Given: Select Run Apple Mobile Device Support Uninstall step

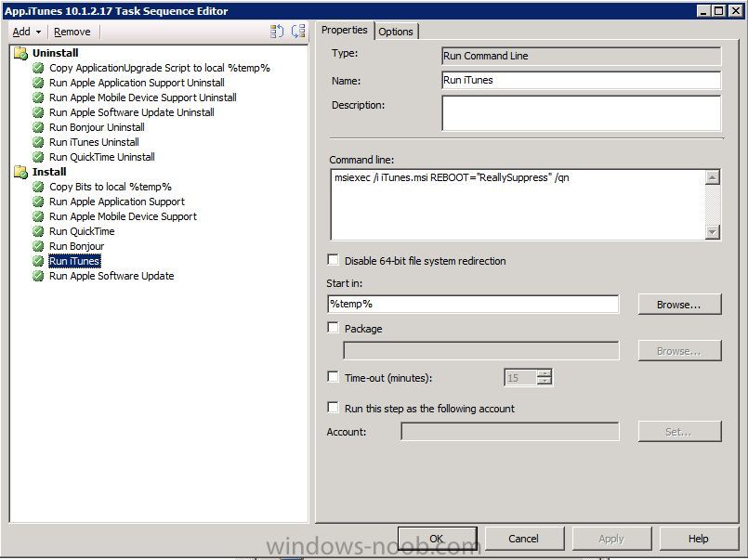Looking at the screenshot, I should click(143, 98).
